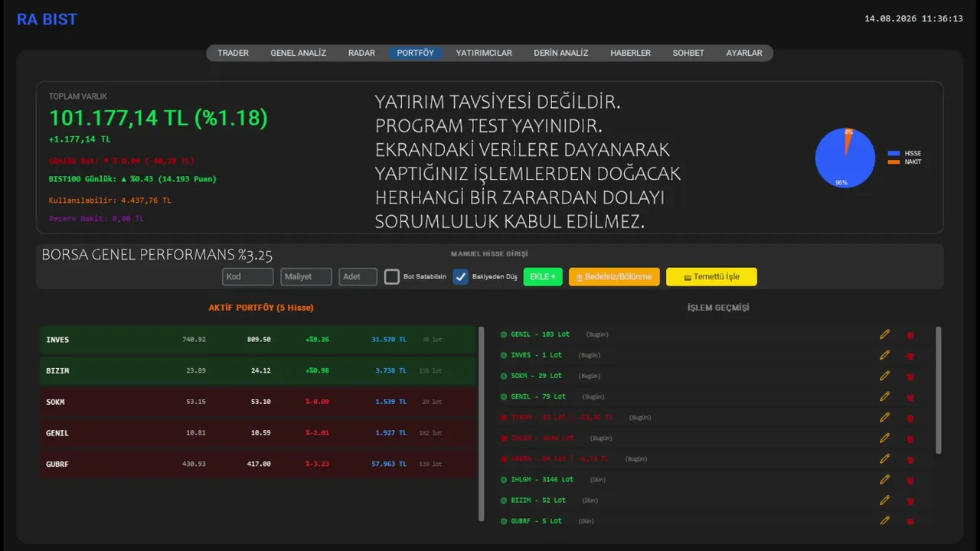Delete the GENIL 79 Lot transaction
980x551 pixels.
click(910, 397)
